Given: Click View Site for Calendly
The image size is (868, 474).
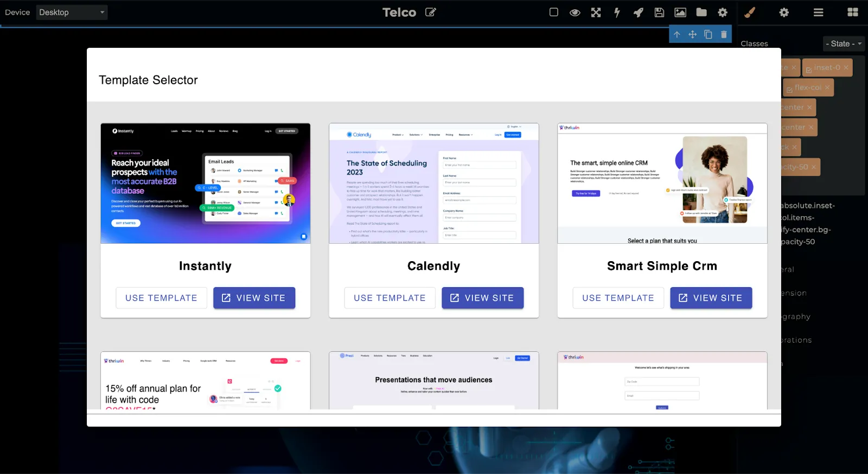Looking at the screenshot, I should [482, 298].
